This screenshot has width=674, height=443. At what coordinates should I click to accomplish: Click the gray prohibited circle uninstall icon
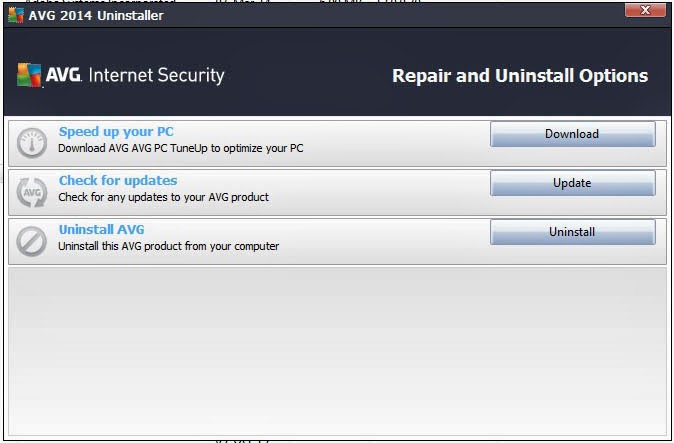32,241
